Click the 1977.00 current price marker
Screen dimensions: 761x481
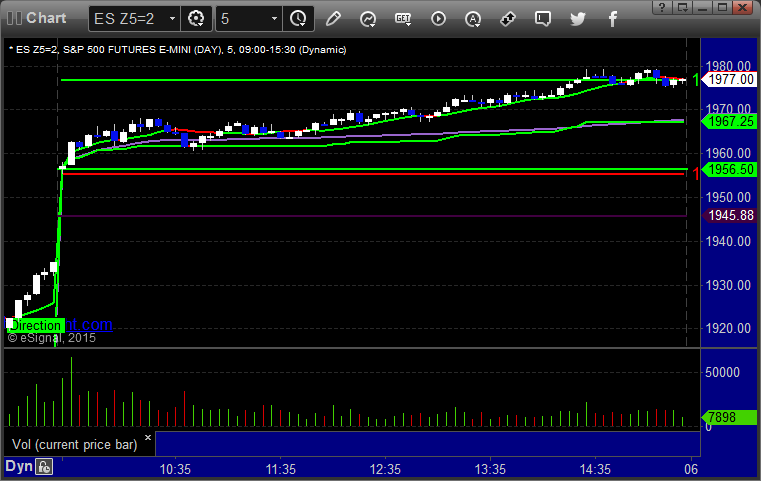[x=728, y=80]
